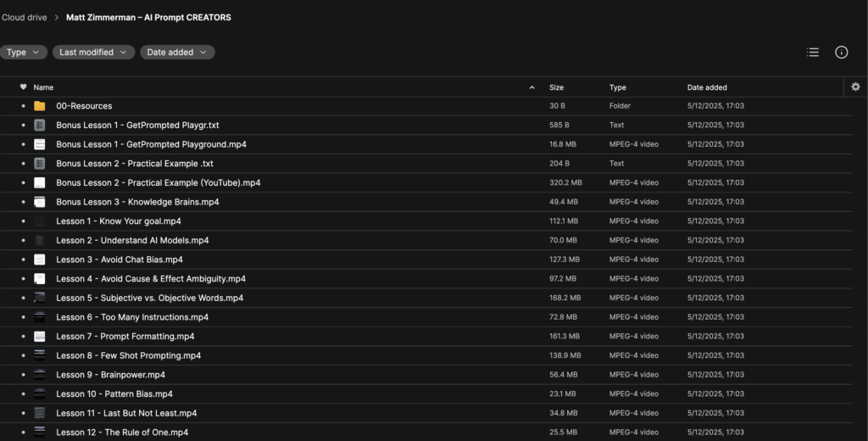Open column settings gear icon
Image resolution: width=868 pixels, height=441 pixels.
point(855,87)
